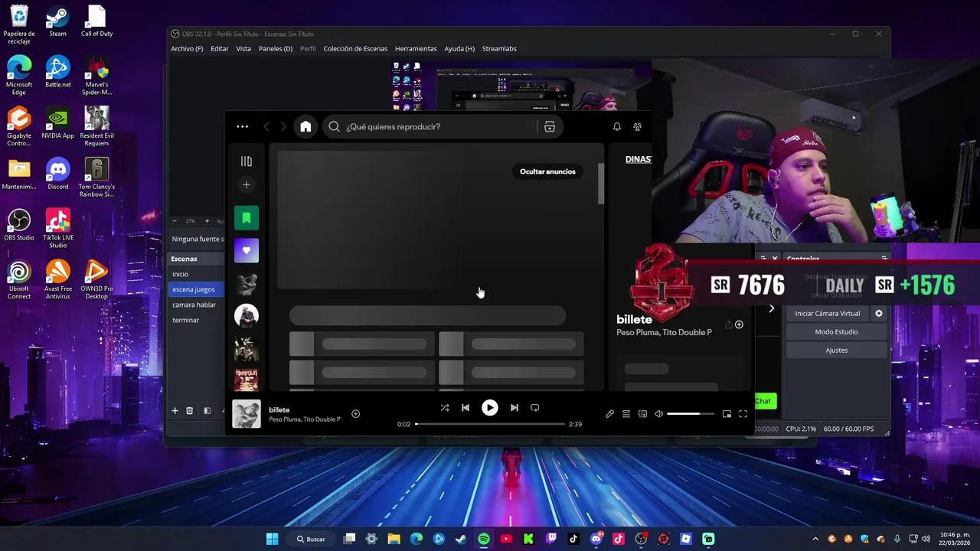Screen dimensions: 980x551
Task: Open Herramientas menu in OBS
Action: (x=416, y=49)
